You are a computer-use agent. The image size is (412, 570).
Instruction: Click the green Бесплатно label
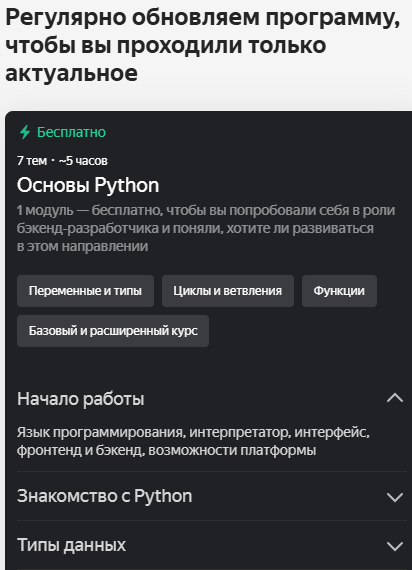click(x=71, y=132)
